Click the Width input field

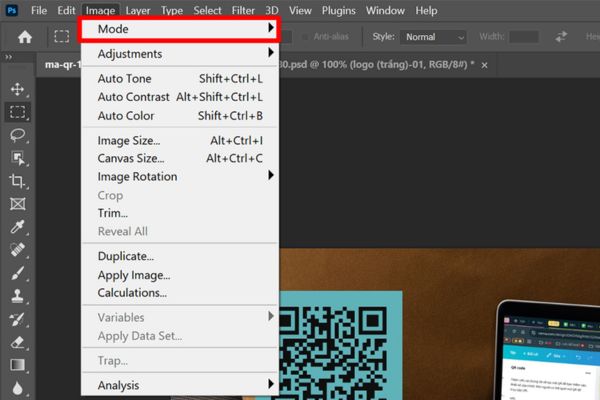pyautogui.click(x=524, y=37)
